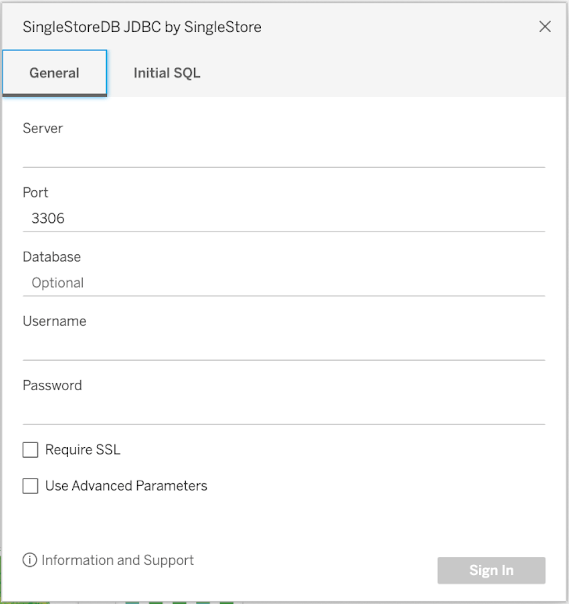Select the General tab

point(54,73)
